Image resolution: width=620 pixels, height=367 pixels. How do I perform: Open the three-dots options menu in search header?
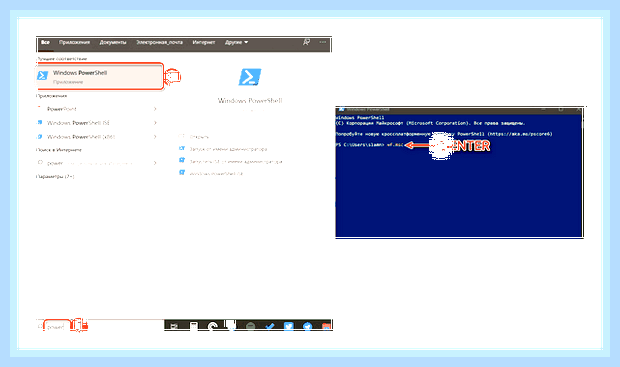point(323,42)
